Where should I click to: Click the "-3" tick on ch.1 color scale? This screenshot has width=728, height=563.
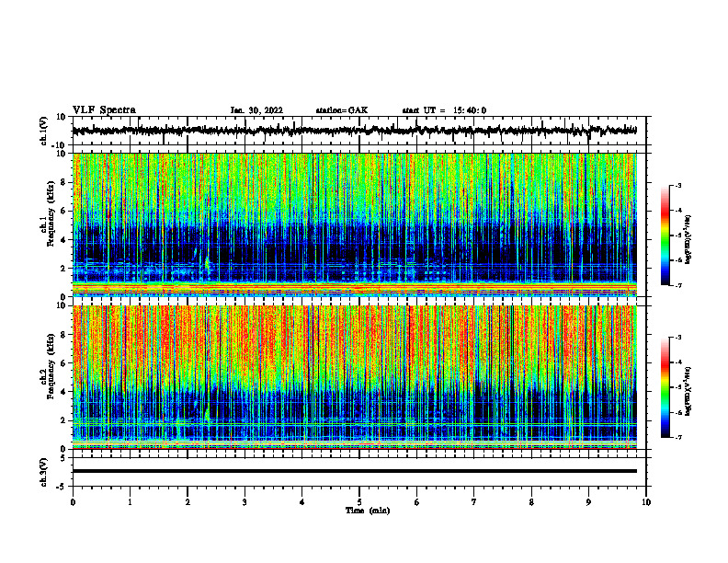[678, 185]
